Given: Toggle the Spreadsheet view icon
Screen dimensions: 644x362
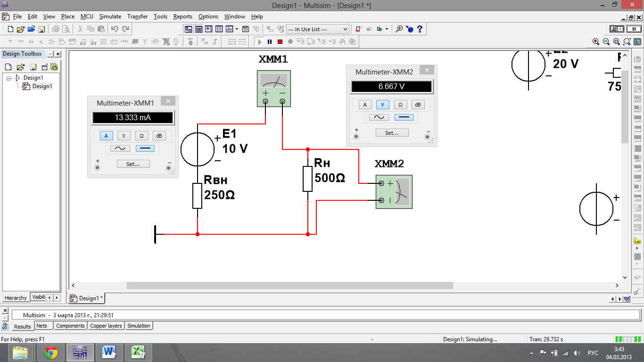Looking at the screenshot, I should 198,29.
